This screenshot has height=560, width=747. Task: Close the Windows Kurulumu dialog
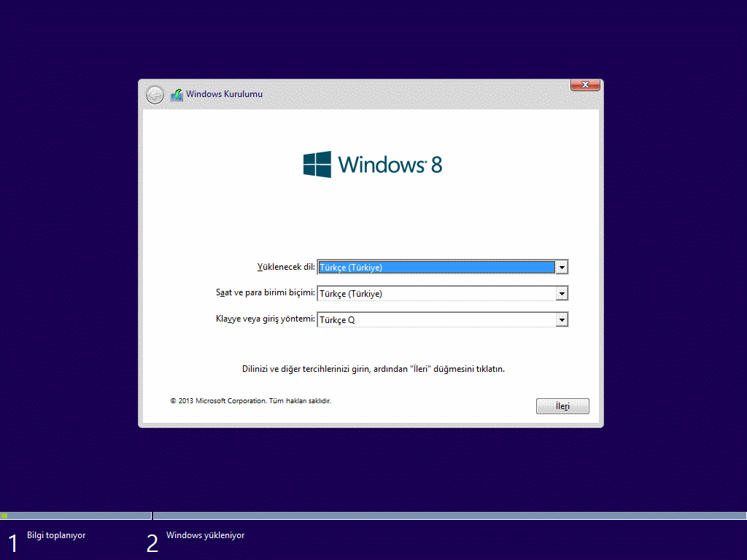tap(584, 85)
